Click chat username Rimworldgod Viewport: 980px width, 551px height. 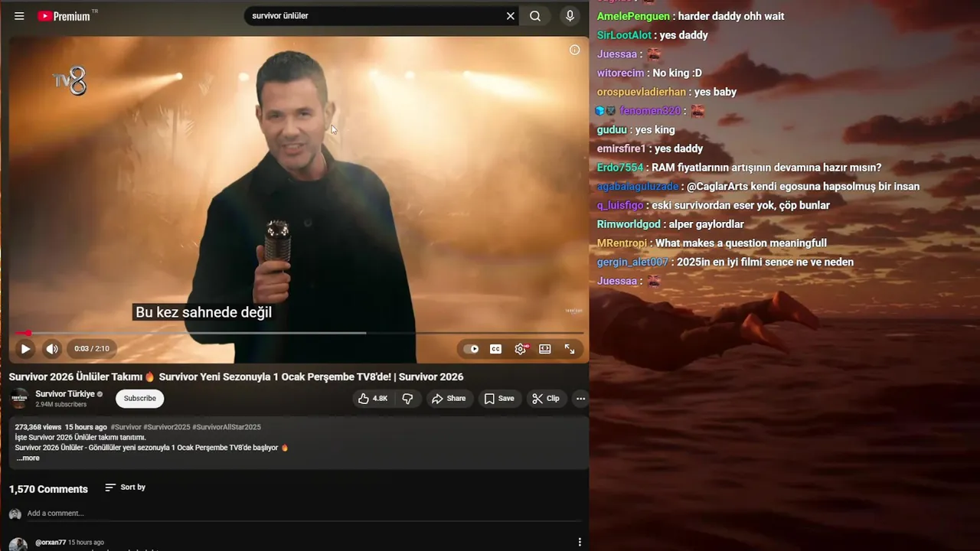click(x=629, y=224)
